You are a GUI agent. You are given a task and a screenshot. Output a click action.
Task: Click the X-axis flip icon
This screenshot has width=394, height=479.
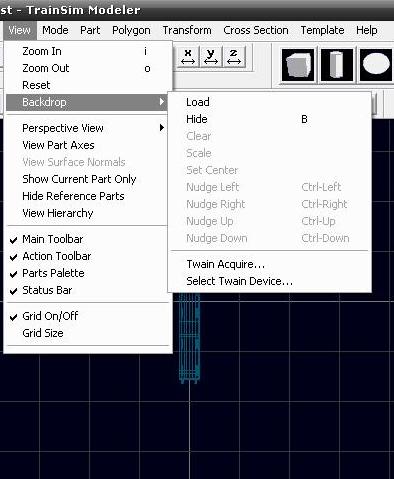[188, 57]
